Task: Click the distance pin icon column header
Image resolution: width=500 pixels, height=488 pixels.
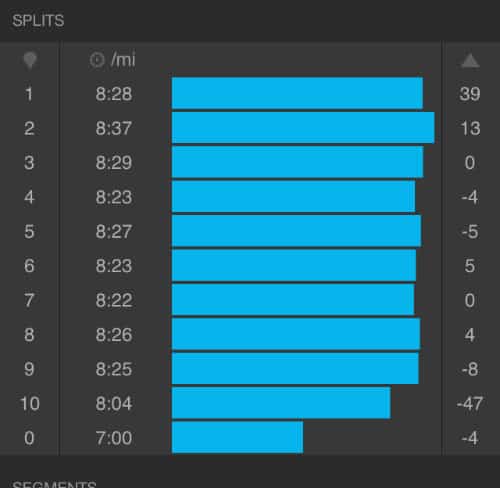Action: [29, 60]
